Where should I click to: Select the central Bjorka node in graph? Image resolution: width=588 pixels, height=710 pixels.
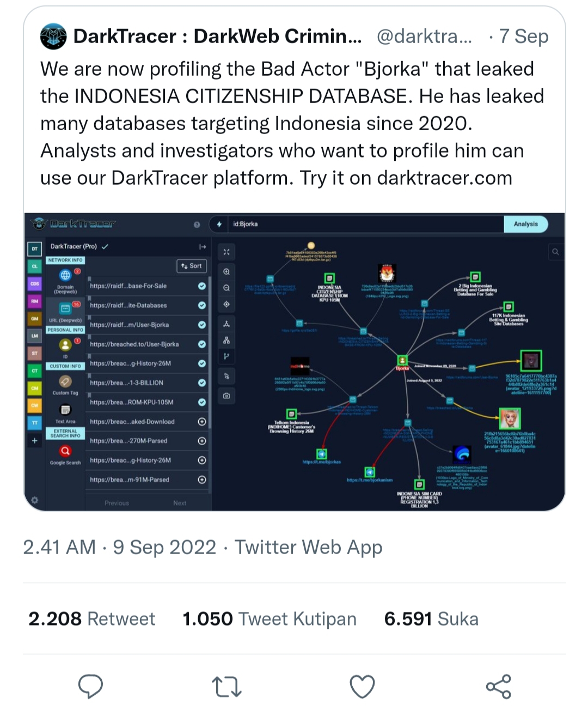[x=402, y=360]
